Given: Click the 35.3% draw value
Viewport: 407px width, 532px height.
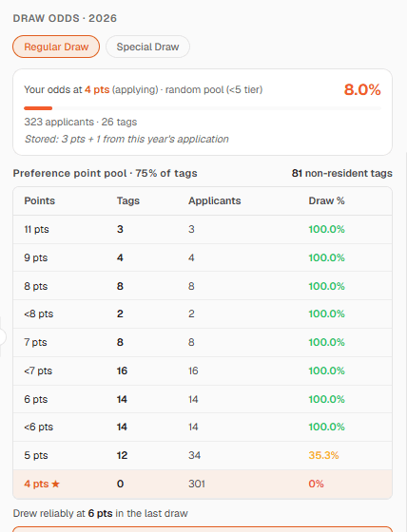Looking at the screenshot, I should point(323,455).
